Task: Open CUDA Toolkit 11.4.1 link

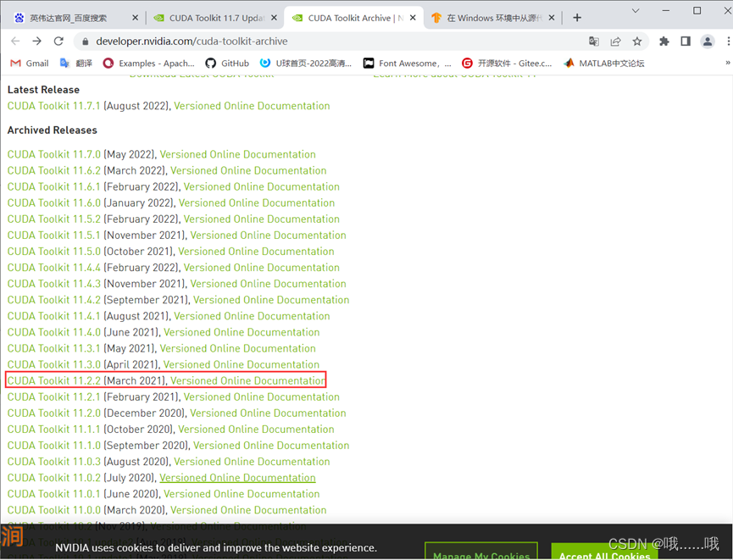Action: [x=53, y=316]
